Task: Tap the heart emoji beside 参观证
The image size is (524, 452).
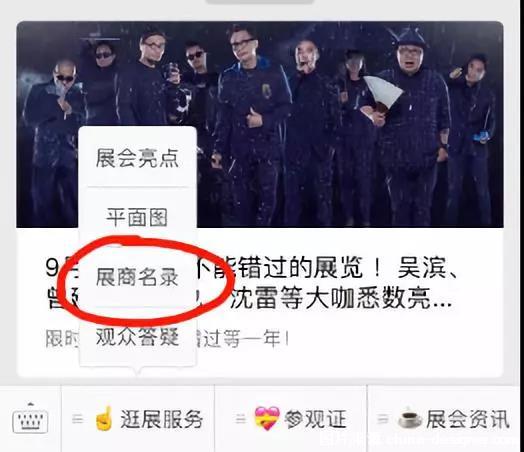Action: pyautogui.click(x=267, y=418)
